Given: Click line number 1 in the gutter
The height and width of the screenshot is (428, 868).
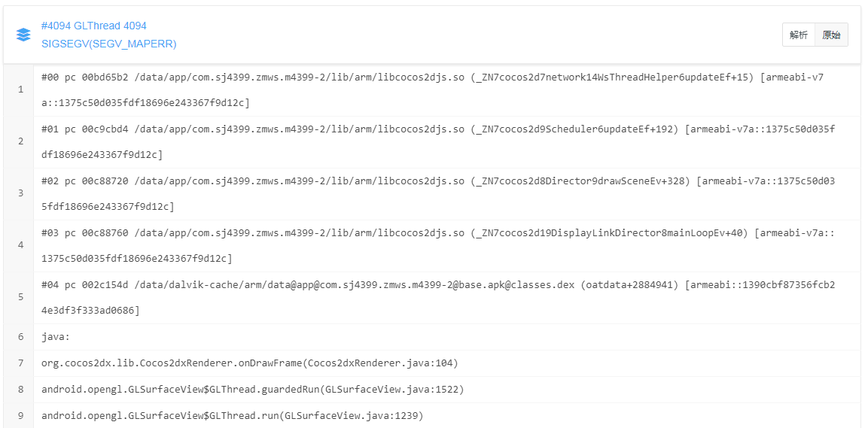Looking at the screenshot, I should tap(20, 90).
